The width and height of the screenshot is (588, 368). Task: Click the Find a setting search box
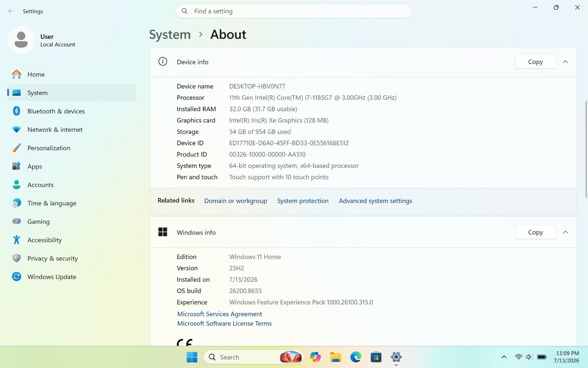click(x=294, y=11)
